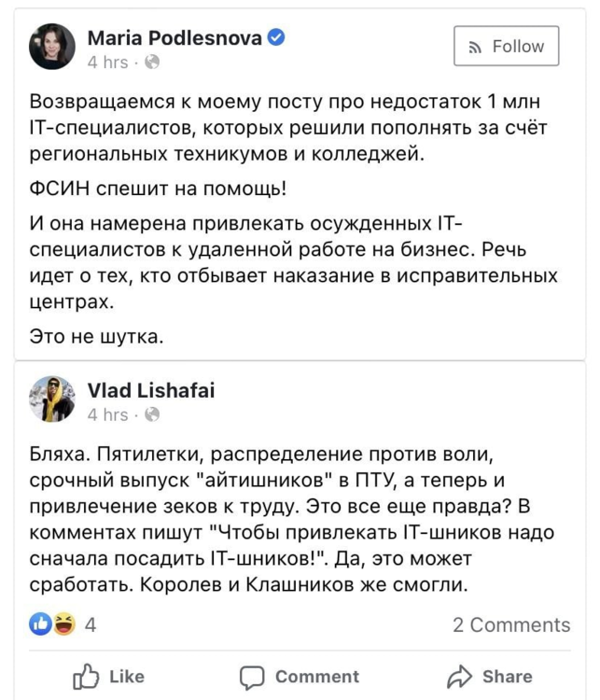Open Vlad Lishafai's profile name link
Image resolution: width=600 pixels, height=700 pixels.
[x=150, y=391]
